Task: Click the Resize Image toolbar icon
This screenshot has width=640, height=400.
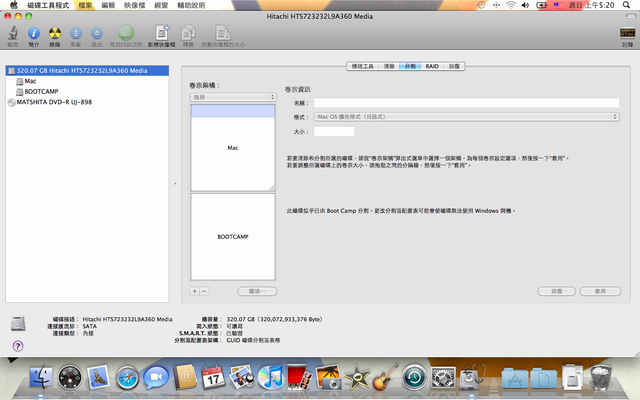Action: tap(223, 33)
